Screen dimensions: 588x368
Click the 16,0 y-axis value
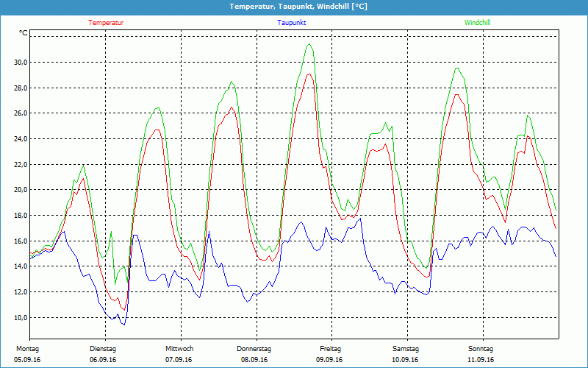click(21, 241)
